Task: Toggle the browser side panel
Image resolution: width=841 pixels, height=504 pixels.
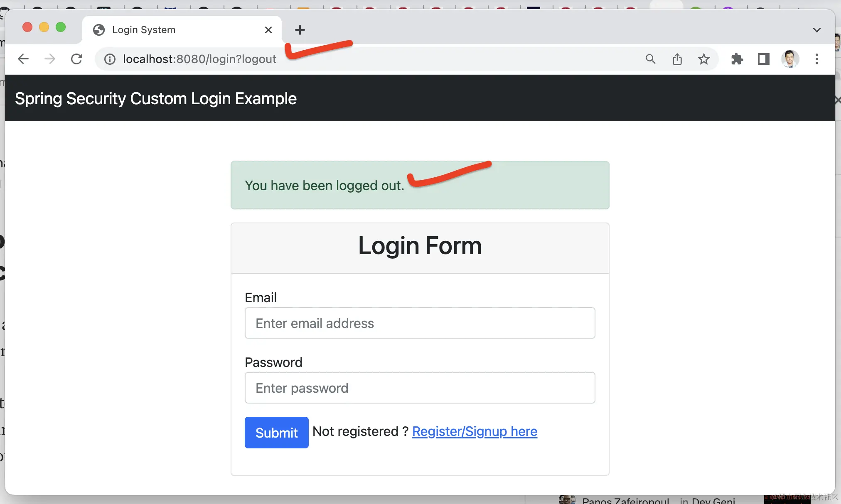Action: point(764,59)
